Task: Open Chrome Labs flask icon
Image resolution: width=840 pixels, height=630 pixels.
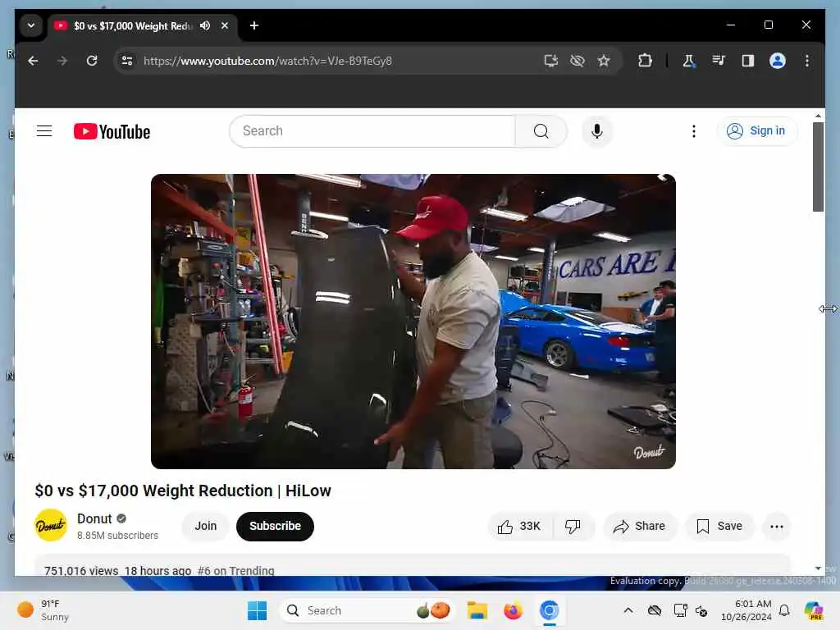Action: (x=689, y=61)
